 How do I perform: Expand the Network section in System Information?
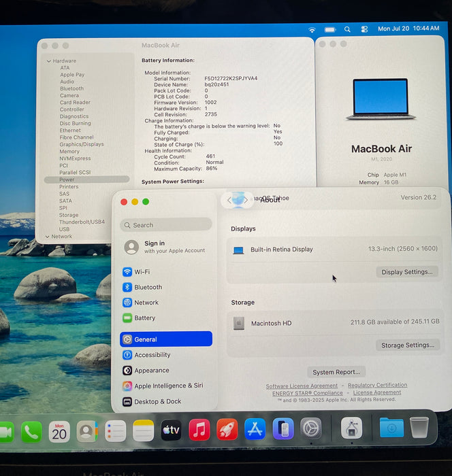pyautogui.click(x=48, y=237)
